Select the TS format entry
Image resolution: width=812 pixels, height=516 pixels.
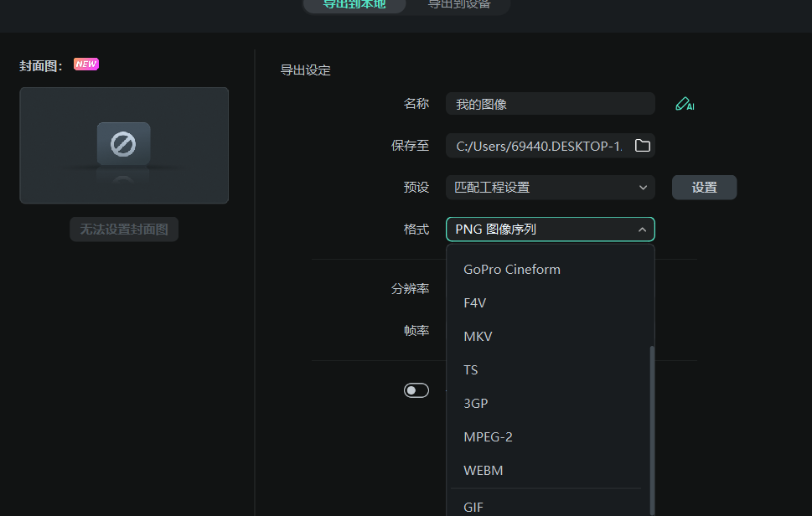(471, 370)
